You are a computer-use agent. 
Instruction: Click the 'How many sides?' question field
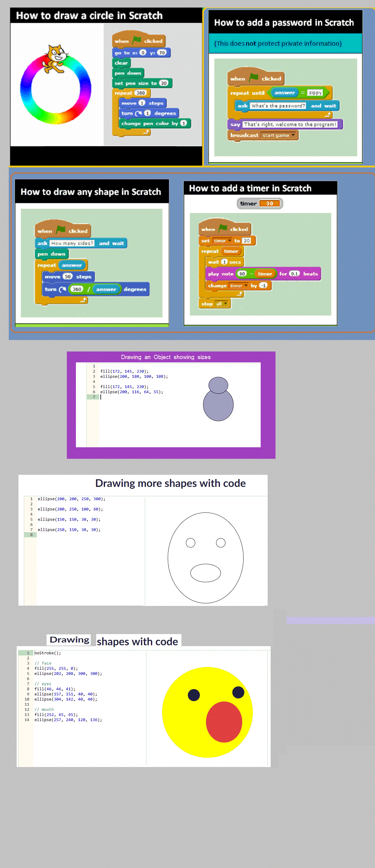click(72, 243)
